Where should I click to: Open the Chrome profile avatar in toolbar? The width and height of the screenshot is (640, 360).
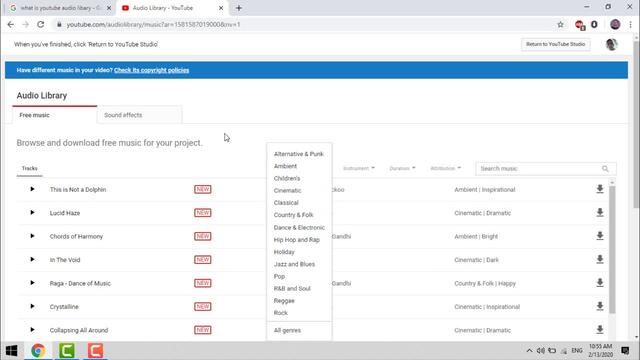(615, 24)
